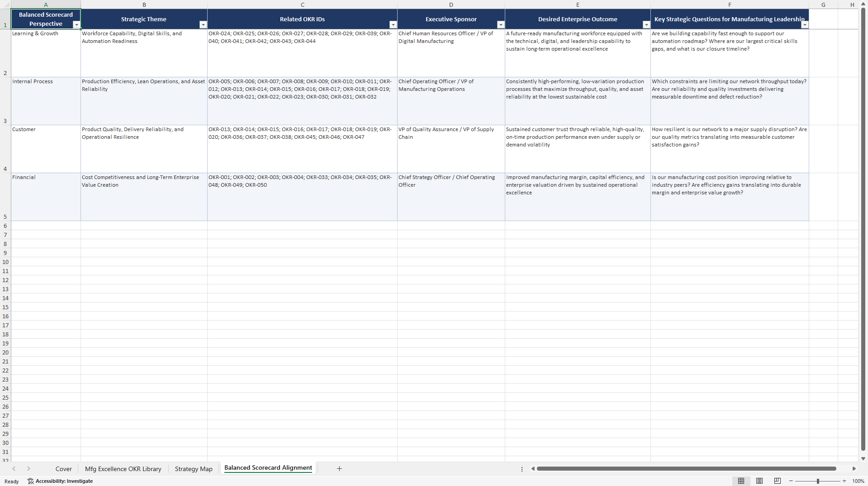868x486 pixels.
Task: Select column E header
Action: 578,5
